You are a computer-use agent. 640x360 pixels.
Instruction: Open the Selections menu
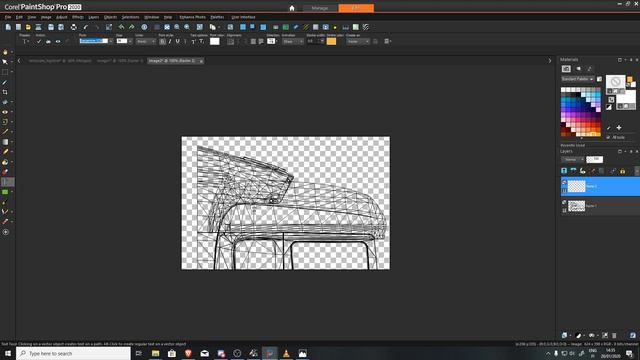[131, 17]
